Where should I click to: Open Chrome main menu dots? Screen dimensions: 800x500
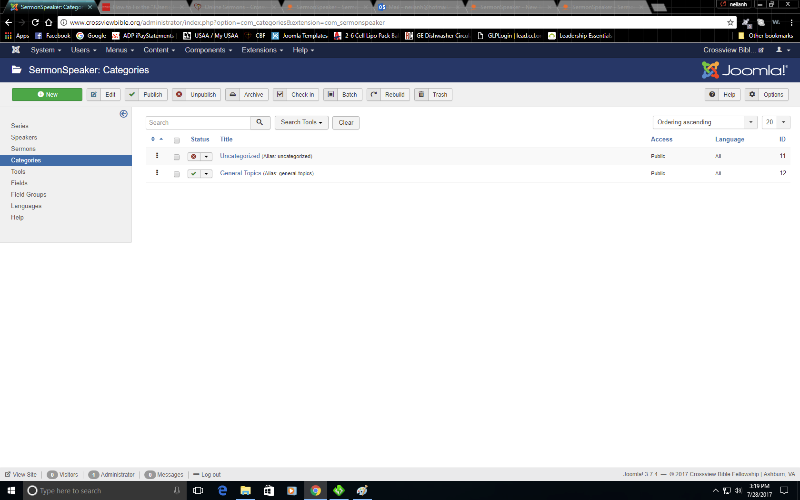(x=792, y=22)
